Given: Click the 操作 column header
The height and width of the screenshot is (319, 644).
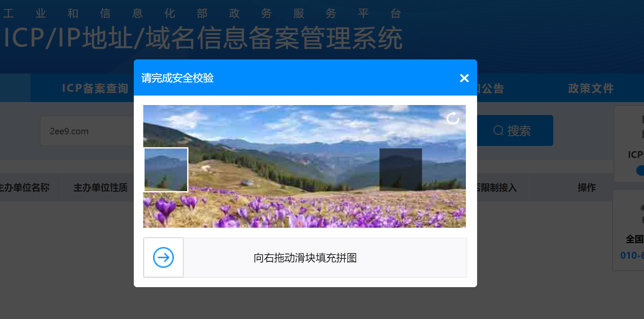Looking at the screenshot, I should pos(587,188).
